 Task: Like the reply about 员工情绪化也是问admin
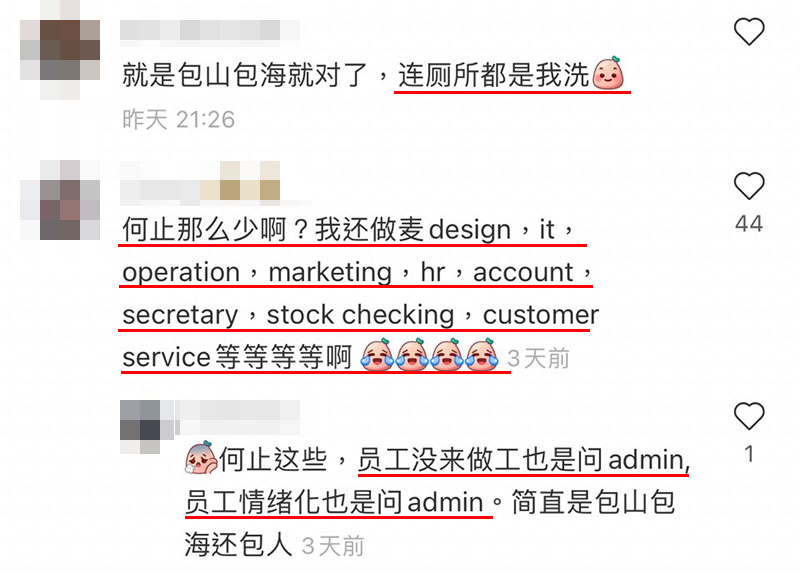(x=749, y=416)
